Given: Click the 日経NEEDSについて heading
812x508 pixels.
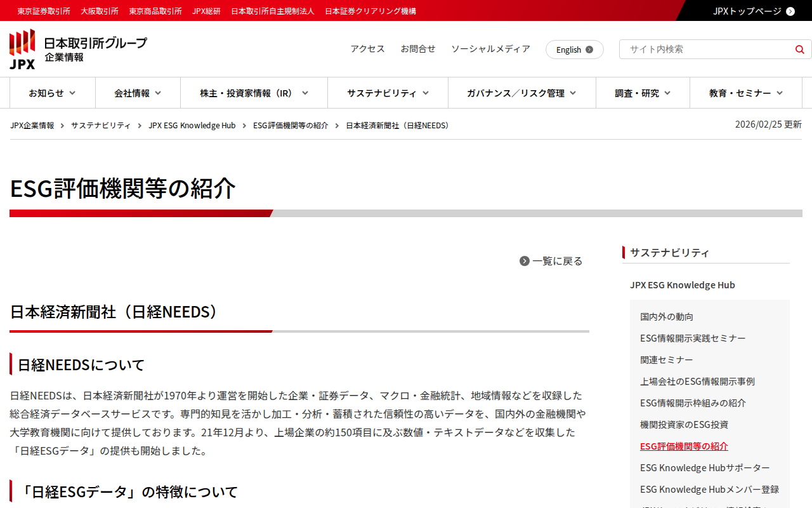Looking at the screenshot, I should (x=81, y=365).
